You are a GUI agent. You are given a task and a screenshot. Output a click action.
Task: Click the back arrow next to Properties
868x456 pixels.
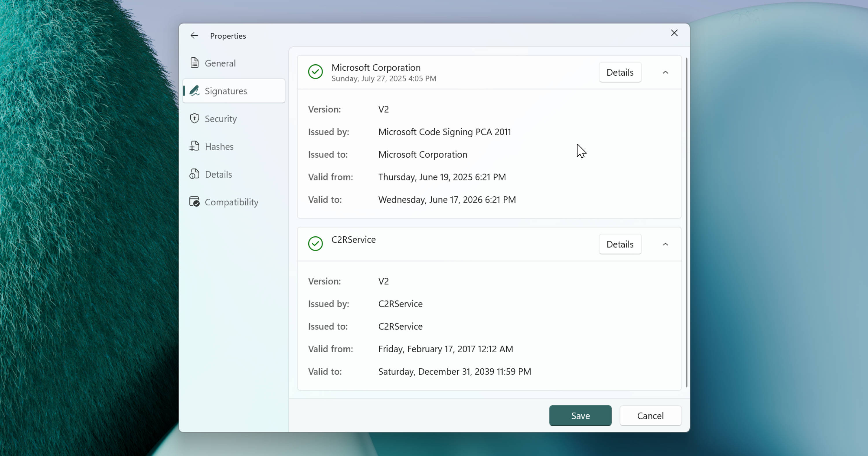tap(194, 36)
